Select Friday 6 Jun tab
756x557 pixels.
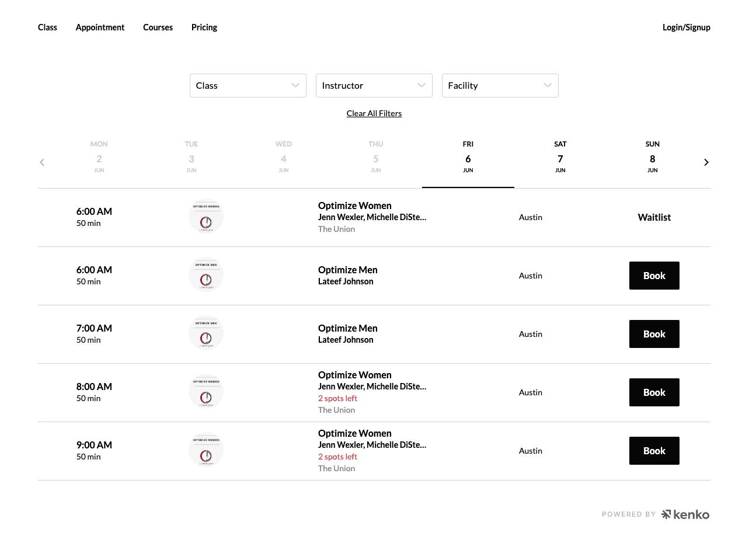(x=468, y=158)
